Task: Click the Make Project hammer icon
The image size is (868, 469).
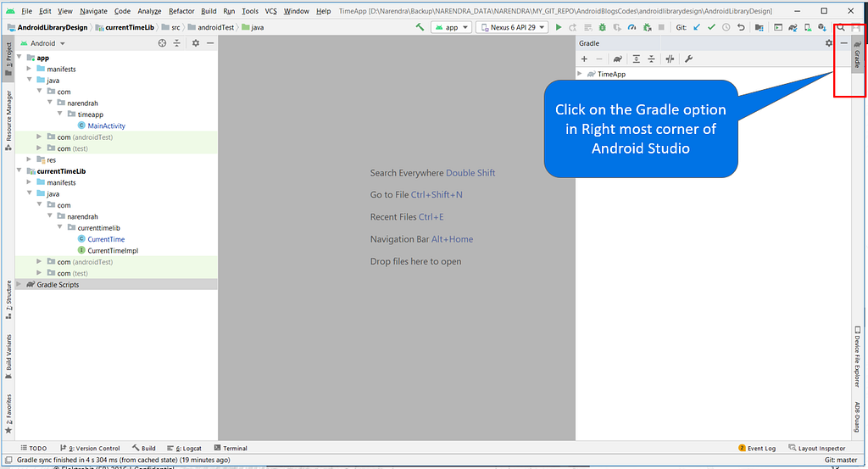Action: pos(420,26)
